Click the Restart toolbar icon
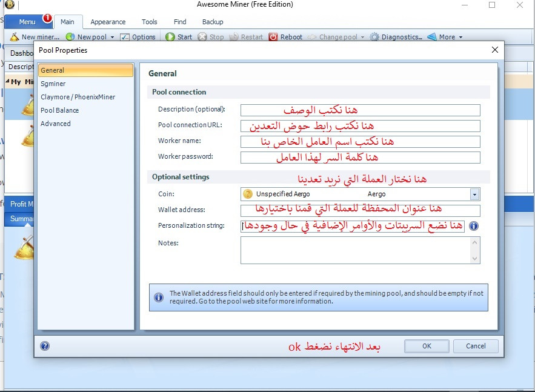 pyautogui.click(x=234, y=37)
